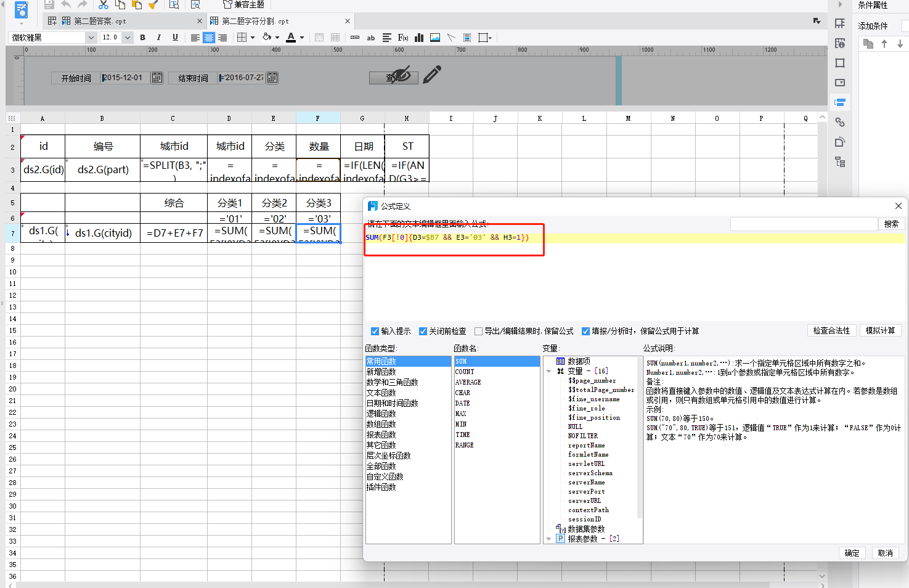
Task: Open the font size dropdown
Action: (x=128, y=38)
